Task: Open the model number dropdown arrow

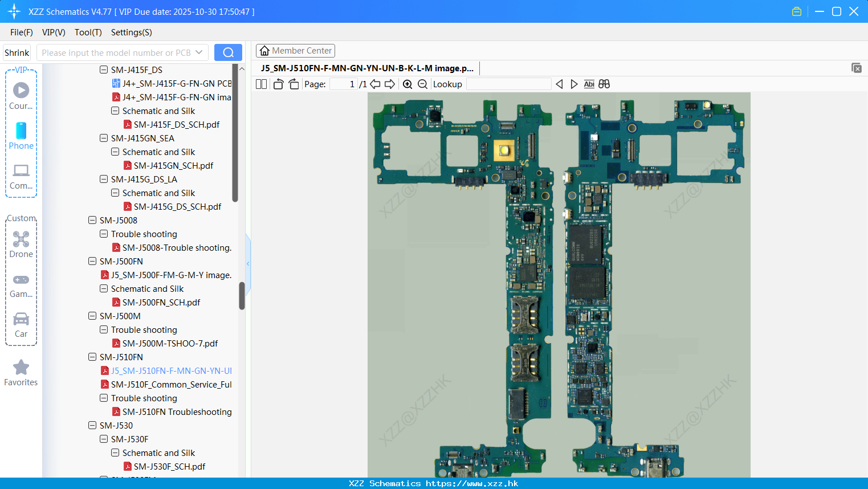Action: [x=199, y=52]
